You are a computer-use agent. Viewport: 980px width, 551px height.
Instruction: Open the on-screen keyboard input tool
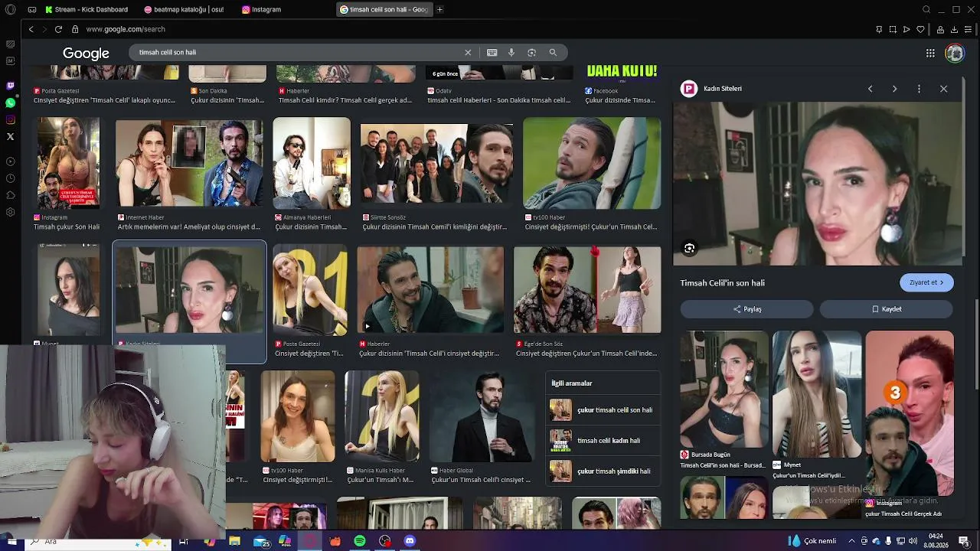tap(492, 53)
